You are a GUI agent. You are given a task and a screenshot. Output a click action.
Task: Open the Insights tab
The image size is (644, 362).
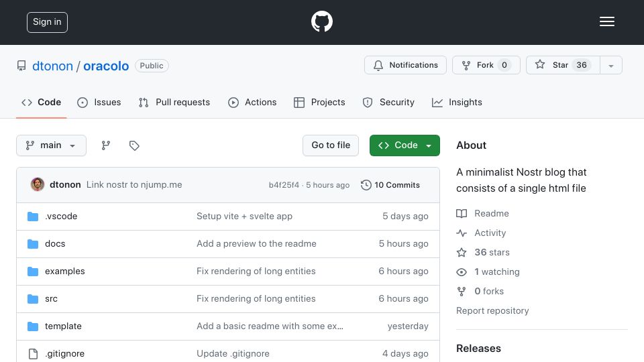(457, 102)
